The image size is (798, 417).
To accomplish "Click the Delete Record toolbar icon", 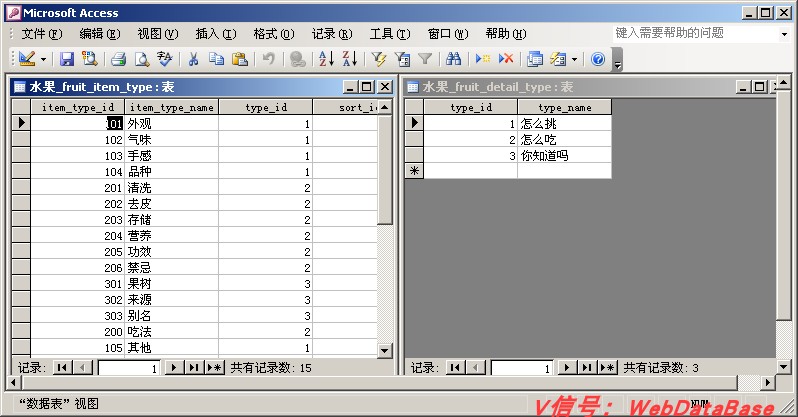I will point(506,59).
